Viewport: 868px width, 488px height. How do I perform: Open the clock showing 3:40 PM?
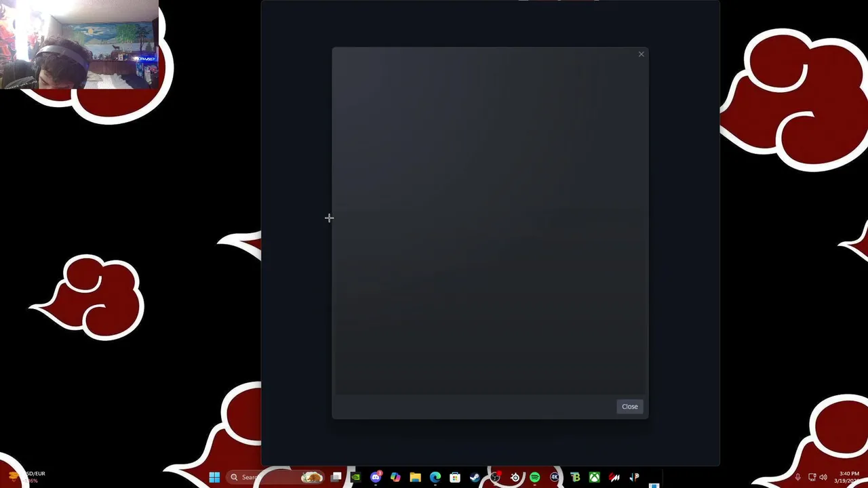coord(848,477)
